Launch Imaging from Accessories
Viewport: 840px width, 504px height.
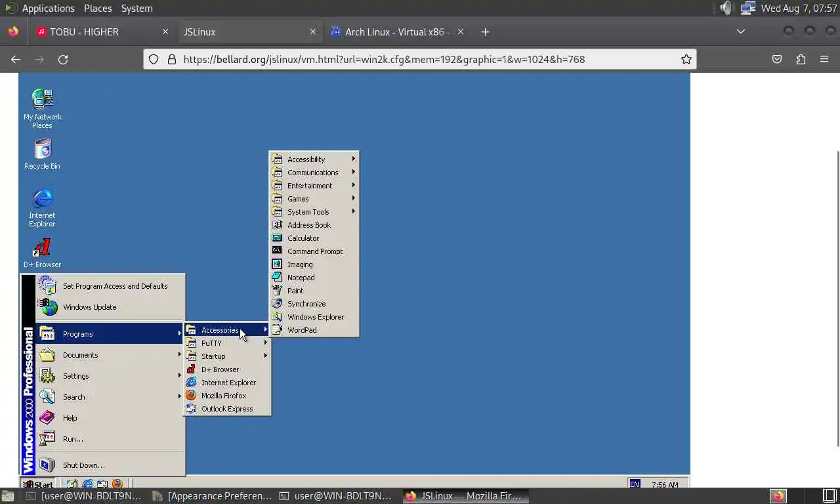click(314, 264)
